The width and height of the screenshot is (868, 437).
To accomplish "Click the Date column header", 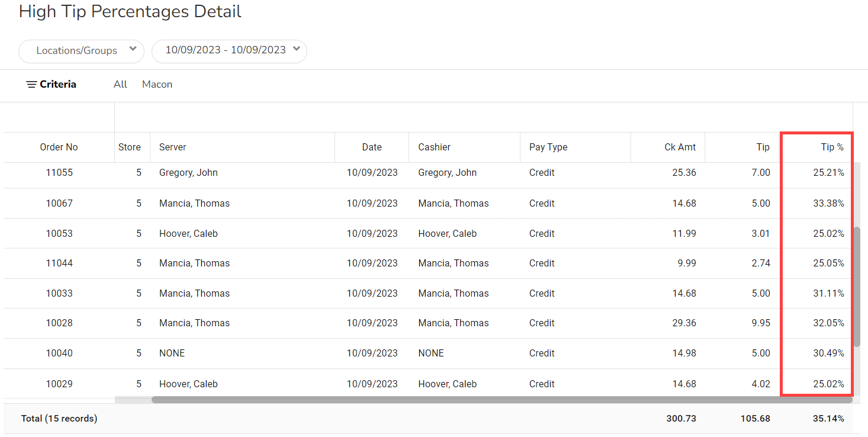I will pyautogui.click(x=372, y=147).
